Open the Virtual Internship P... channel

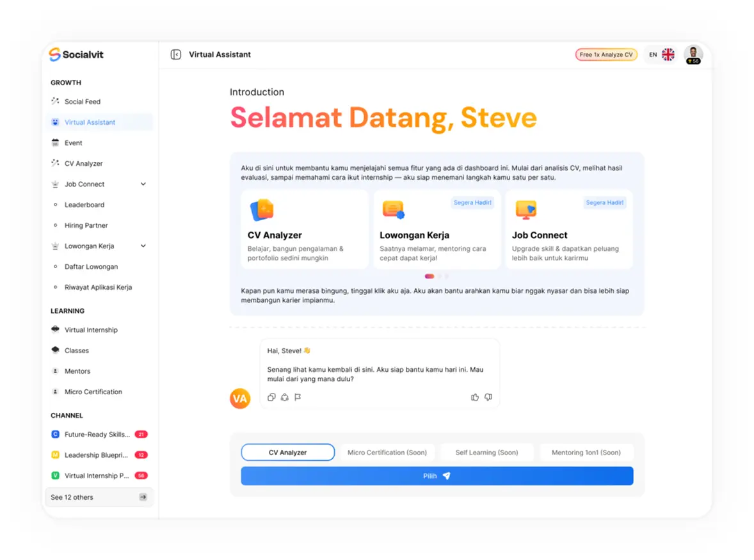pos(100,476)
